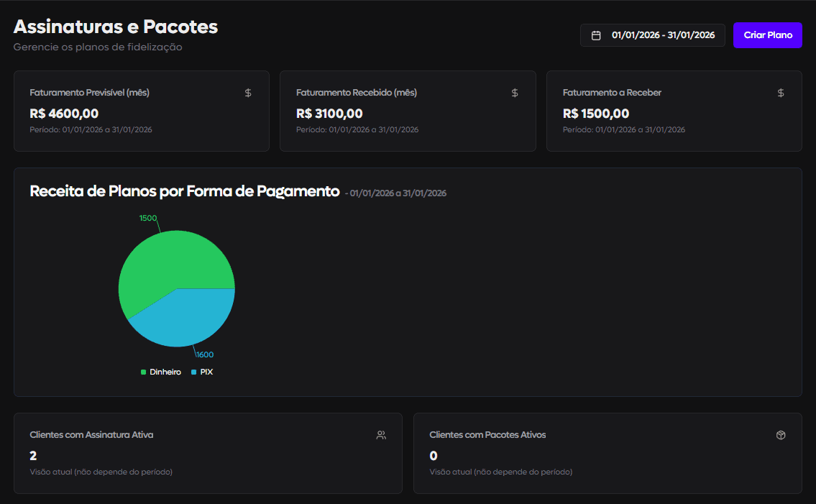Click the Assinaturas e Pacotes heading

pyautogui.click(x=116, y=27)
